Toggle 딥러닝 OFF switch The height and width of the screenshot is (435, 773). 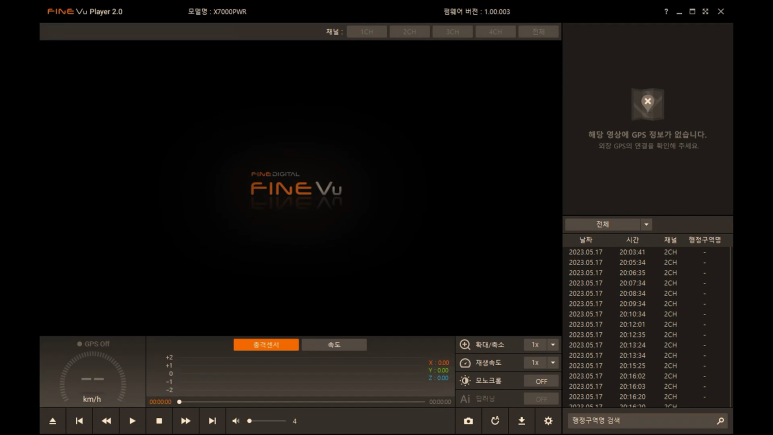(541, 399)
